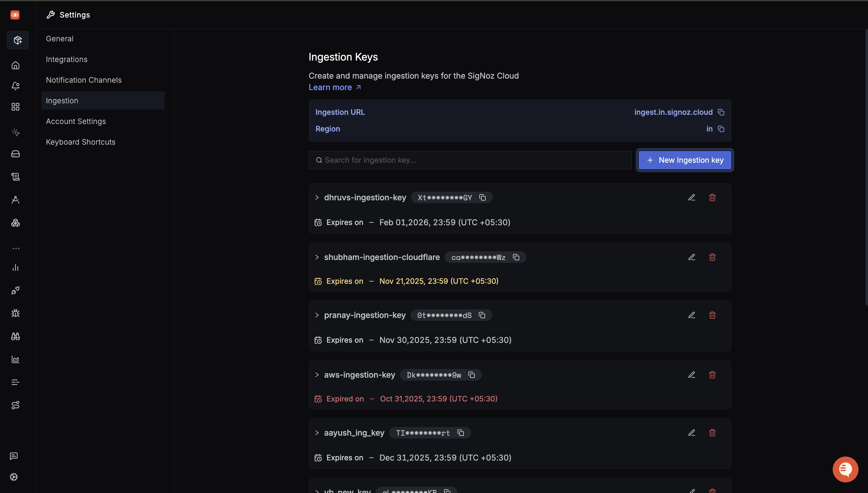Expand the aayush_ing_key entry
Image resolution: width=868 pixels, height=493 pixels.
(317, 433)
